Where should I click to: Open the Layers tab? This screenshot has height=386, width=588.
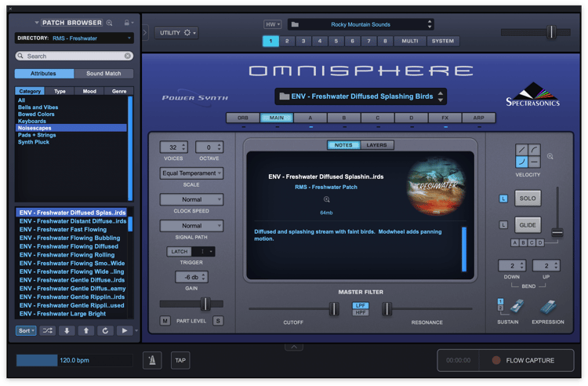[x=376, y=145]
